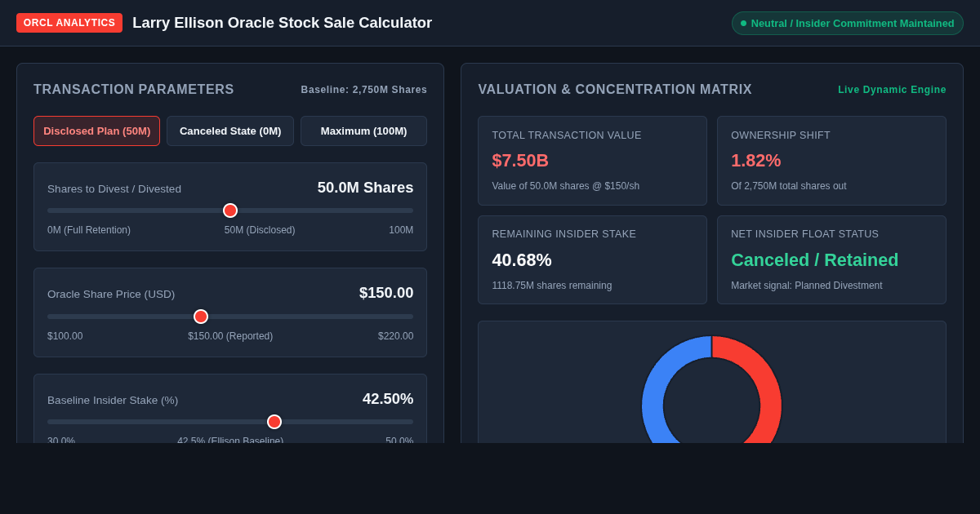Click the 1.82% ownership shift value

point(755,161)
